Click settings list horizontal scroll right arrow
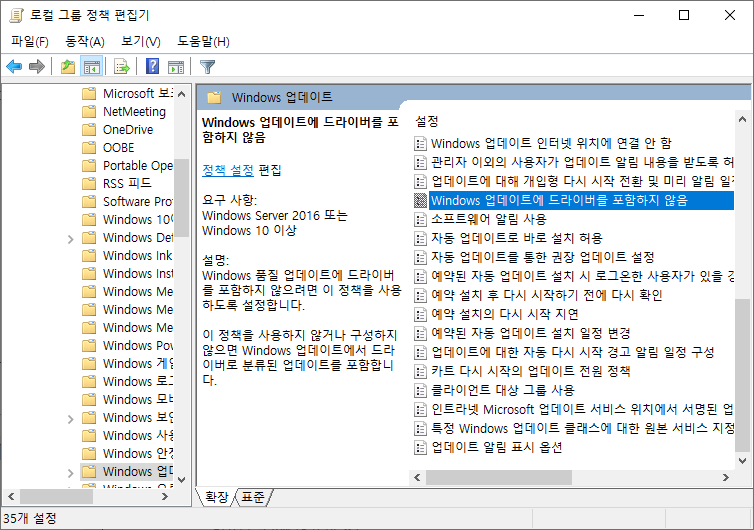The height and width of the screenshot is (530, 754). 726,478
